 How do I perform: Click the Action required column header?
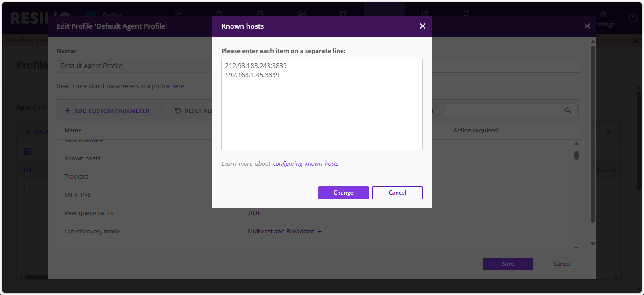pyautogui.click(x=475, y=130)
